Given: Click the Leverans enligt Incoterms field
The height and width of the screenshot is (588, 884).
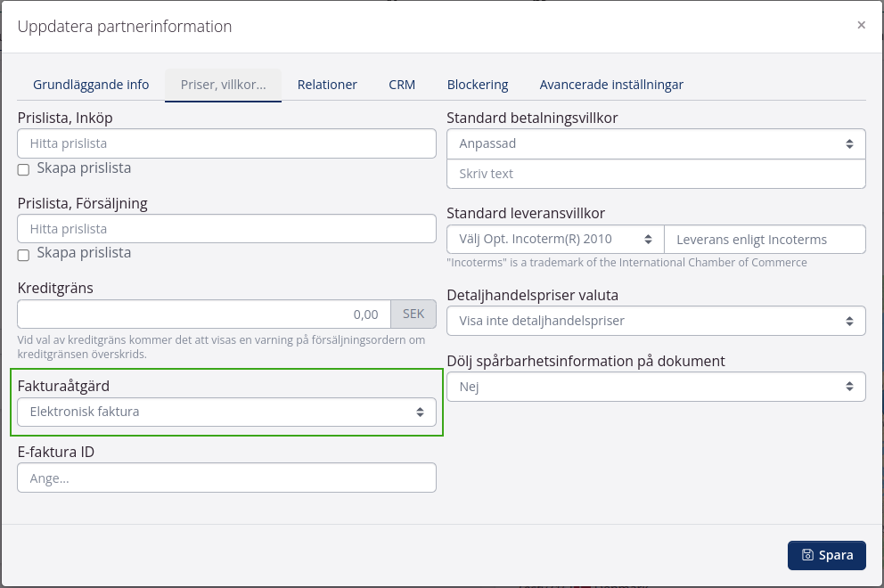Looking at the screenshot, I should (x=765, y=240).
